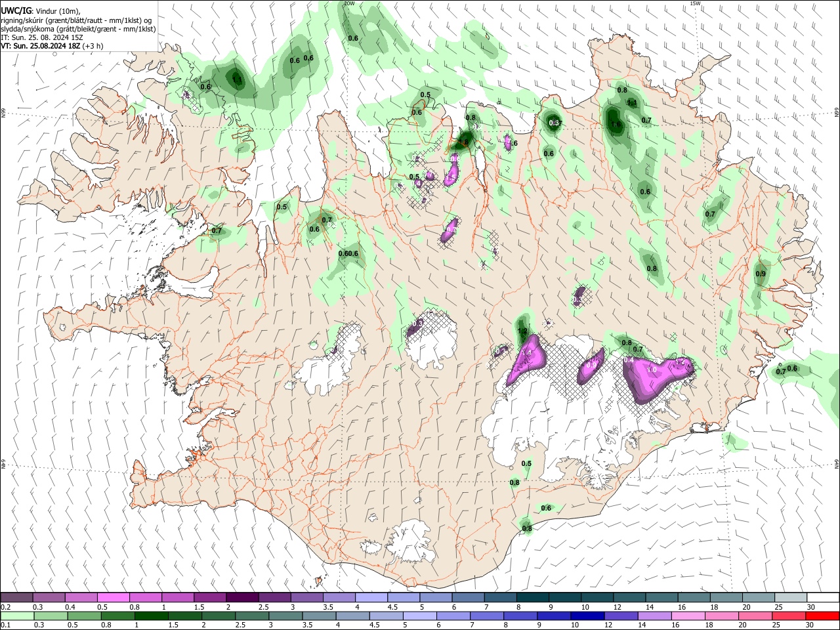Click the '15W' longitude label at top

(695, 3)
